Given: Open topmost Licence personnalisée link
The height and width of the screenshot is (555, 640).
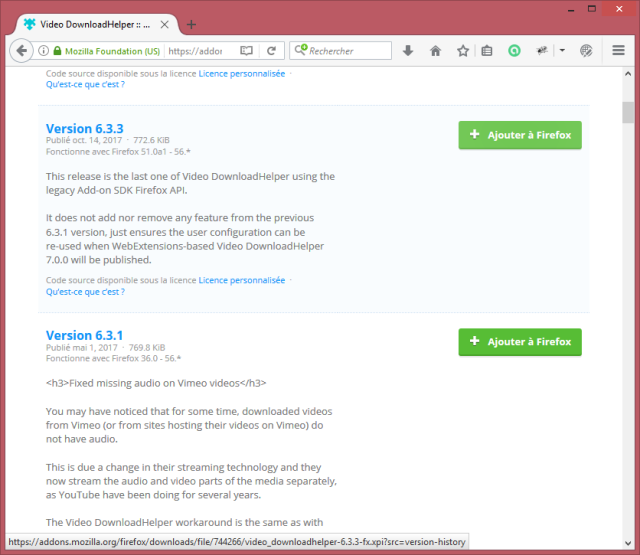Looking at the screenshot, I should 242,74.
